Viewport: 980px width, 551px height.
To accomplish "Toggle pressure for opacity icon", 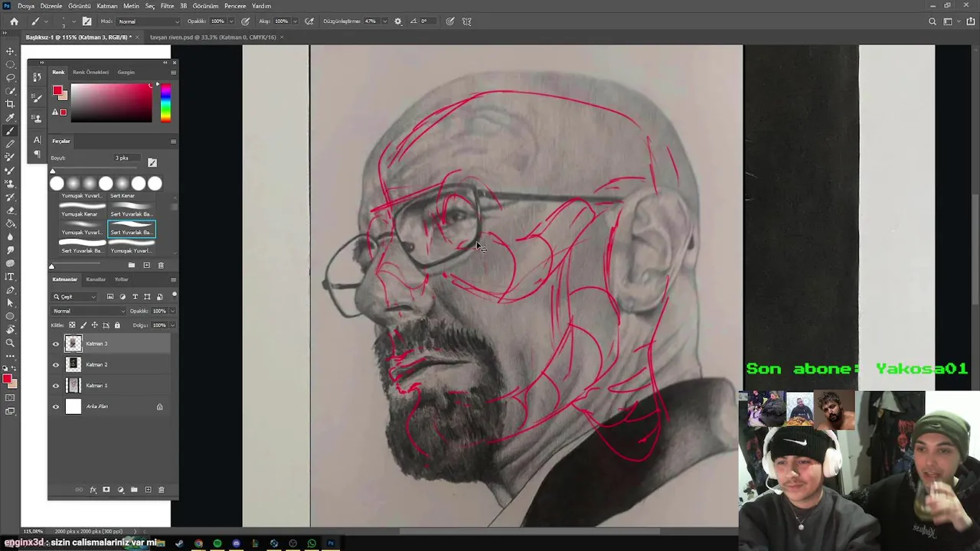I will (246, 21).
